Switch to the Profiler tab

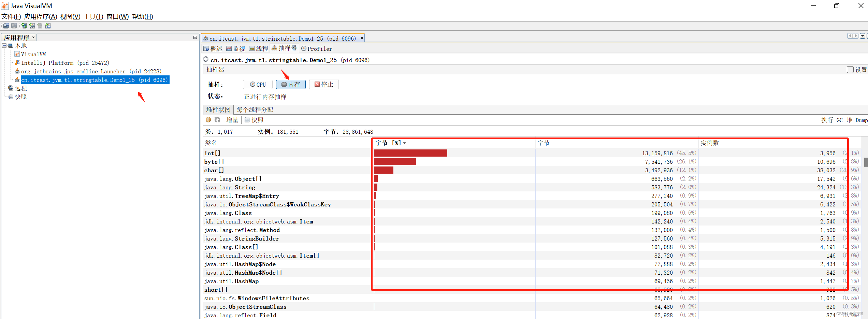click(317, 49)
